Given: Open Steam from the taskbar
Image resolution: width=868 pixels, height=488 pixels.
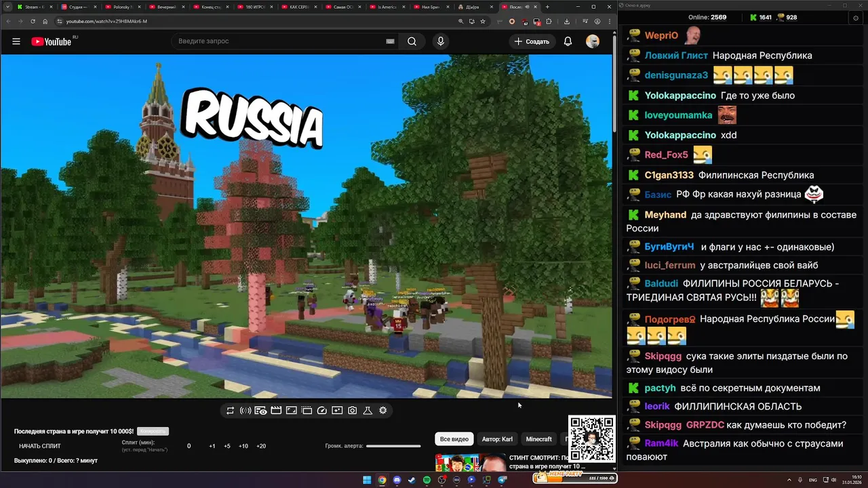Looking at the screenshot, I should click(x=412, y=480).
